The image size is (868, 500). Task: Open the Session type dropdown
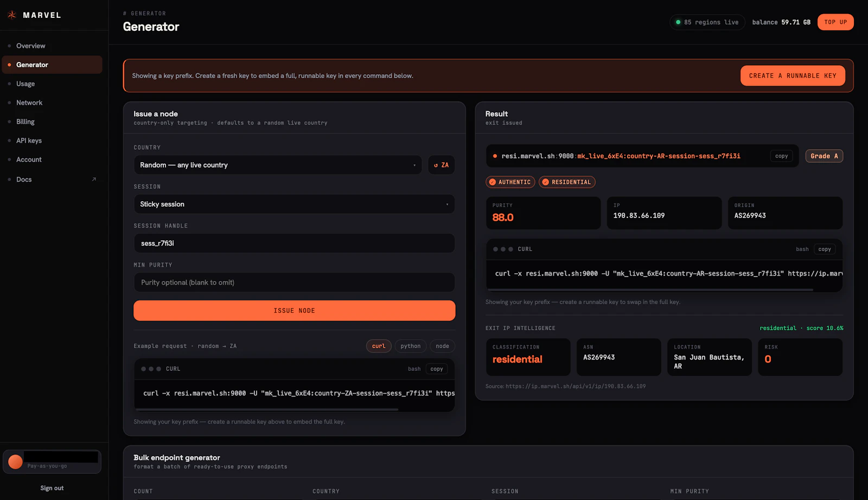point(294,204)
